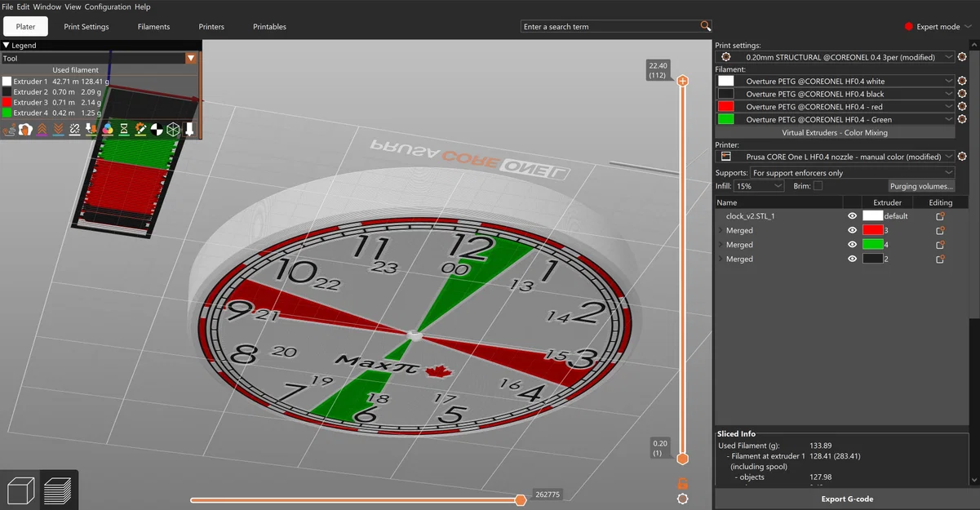This screenshot has height=510, width=980.
Task: Switch to sliced layers preview icon
Action: click(57, 490)
